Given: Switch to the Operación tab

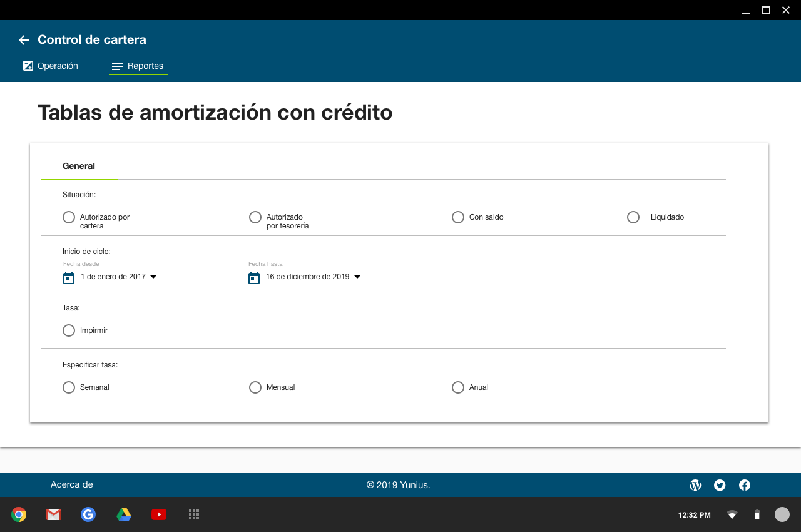Looking at the screenshot, I should [x=51, y=66].
